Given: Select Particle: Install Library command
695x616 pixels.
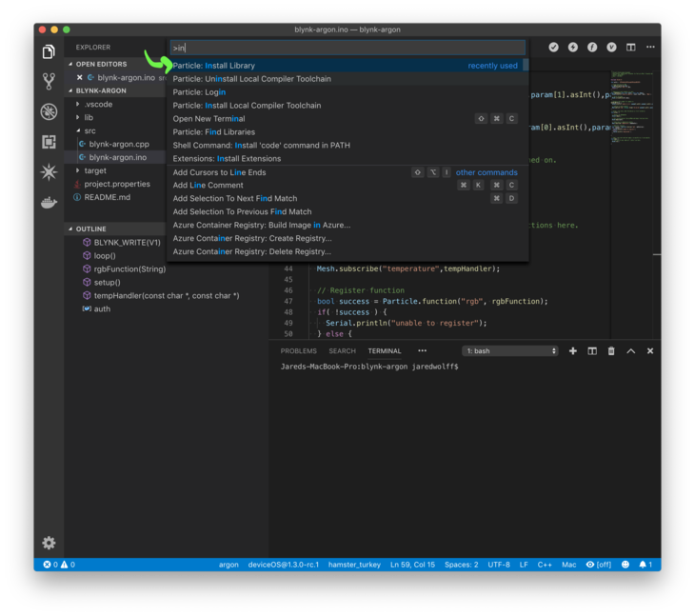Looking at the screenshot, I should tap(346, 66).
